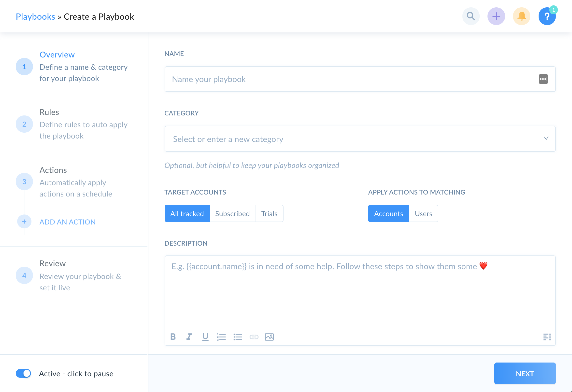
Task: Open the notifications bell
Action: [x=521, y=16]
